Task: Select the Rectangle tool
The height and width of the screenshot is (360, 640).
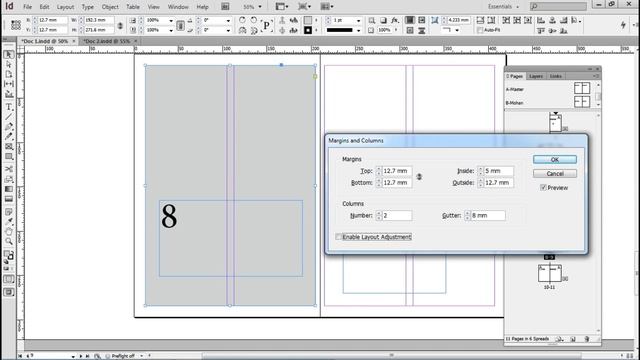Action: coord(9,157)
